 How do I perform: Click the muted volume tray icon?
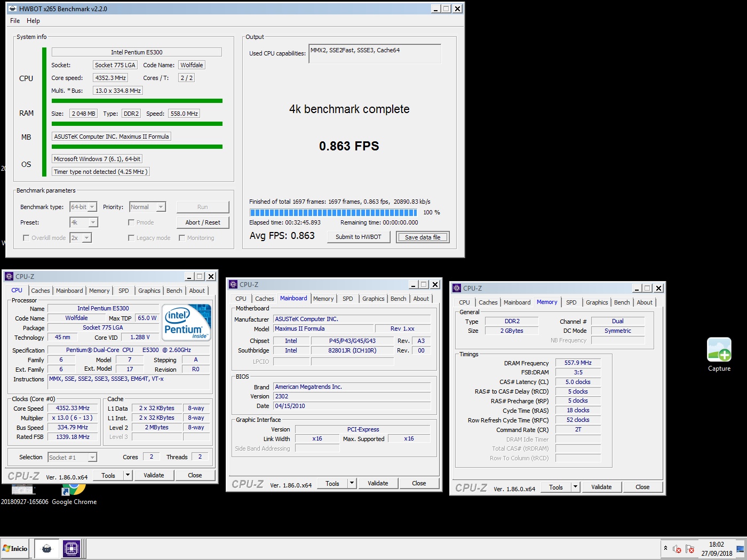677,549
